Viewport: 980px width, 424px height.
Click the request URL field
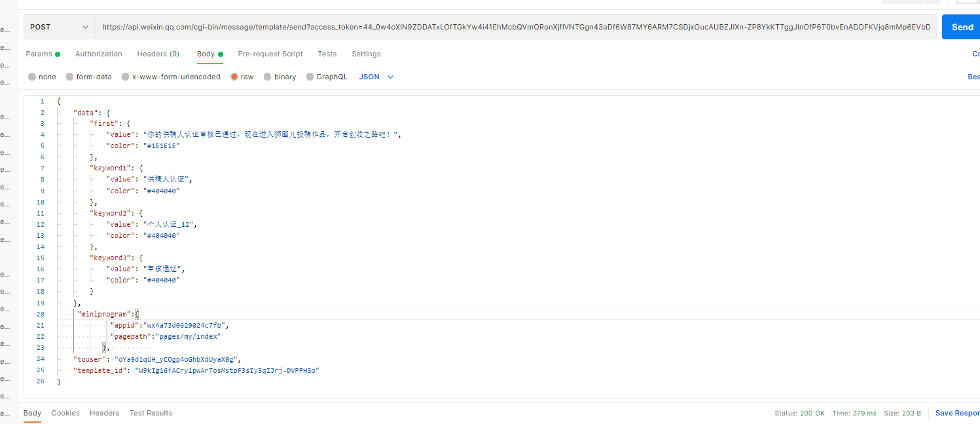[516, 27]
